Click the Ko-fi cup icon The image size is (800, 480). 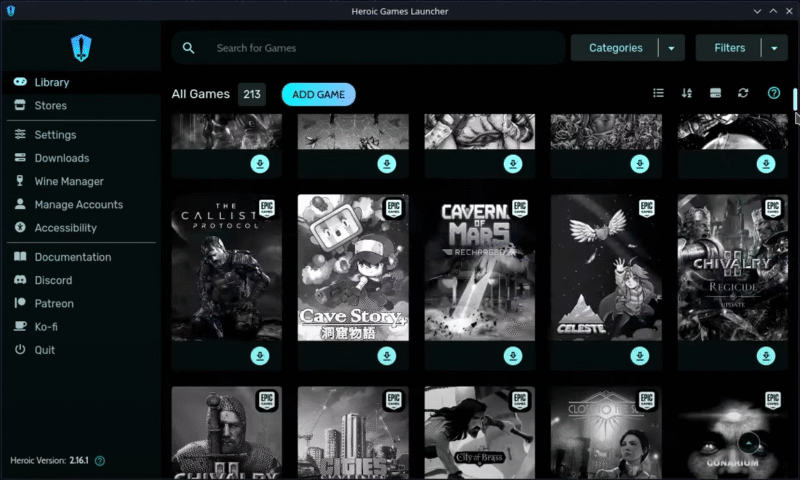pyautogui.click(x=20, y=326)
